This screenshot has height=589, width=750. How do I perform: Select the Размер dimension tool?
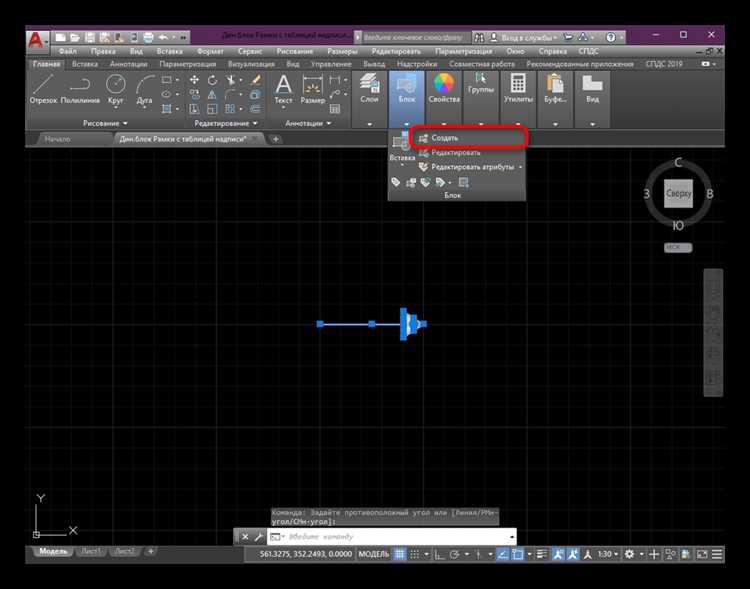[312, 89]
